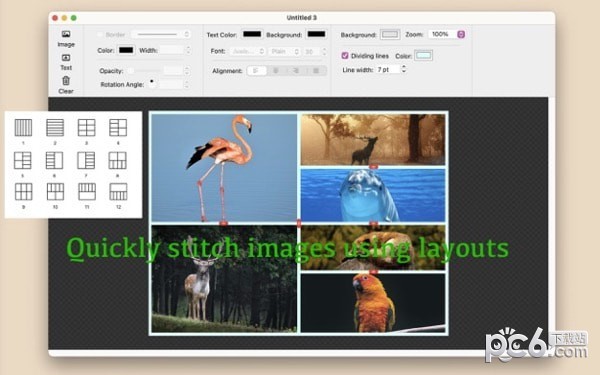Click the Opacity value stepper
This screenshot has width=600, height=375.
[187, 71]
